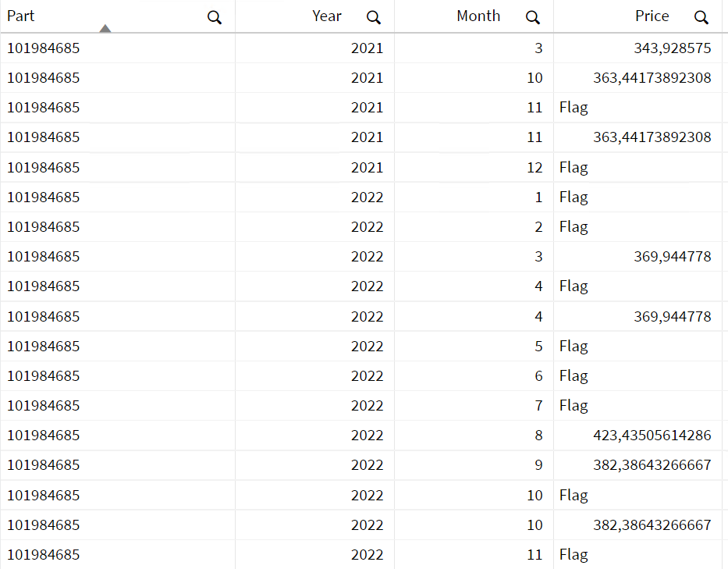Click the Month 5 cell

[x=538, y=347]
